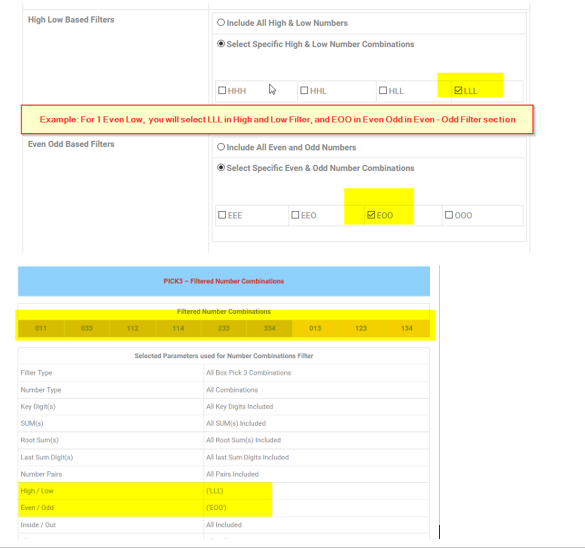Check the EEE checkbox
Screen dimensions: 585x548
coord(222,215)
